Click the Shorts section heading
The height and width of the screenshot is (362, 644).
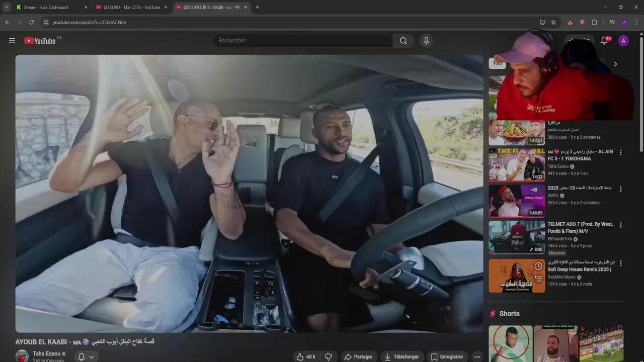[509, 314]
